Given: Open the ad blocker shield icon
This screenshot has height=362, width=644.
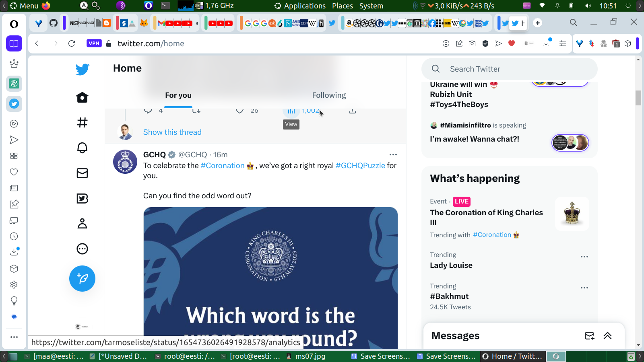Looking at the screenshot, I should pos(485,43).
